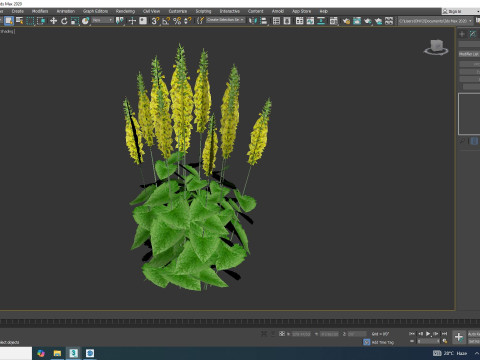
Task: Toggle the Window/Crossing selection mode
Action: (x=41, y=21)
